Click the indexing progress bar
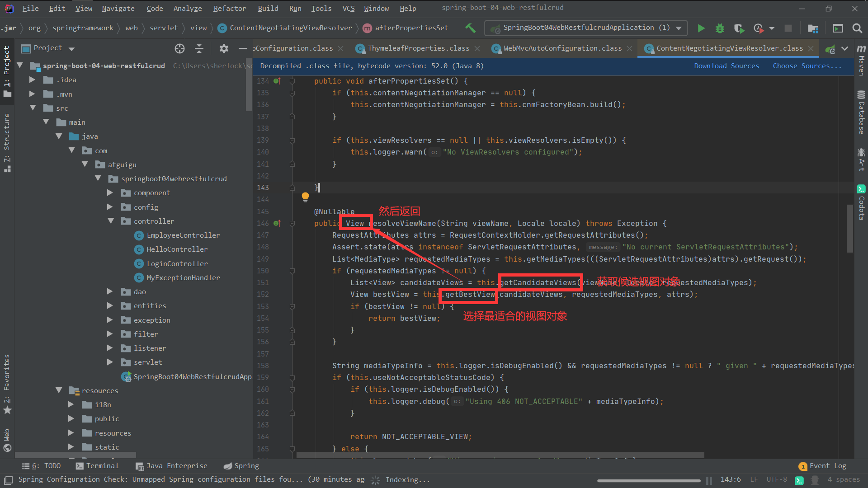Screen dimensions: 868x488 648,480
